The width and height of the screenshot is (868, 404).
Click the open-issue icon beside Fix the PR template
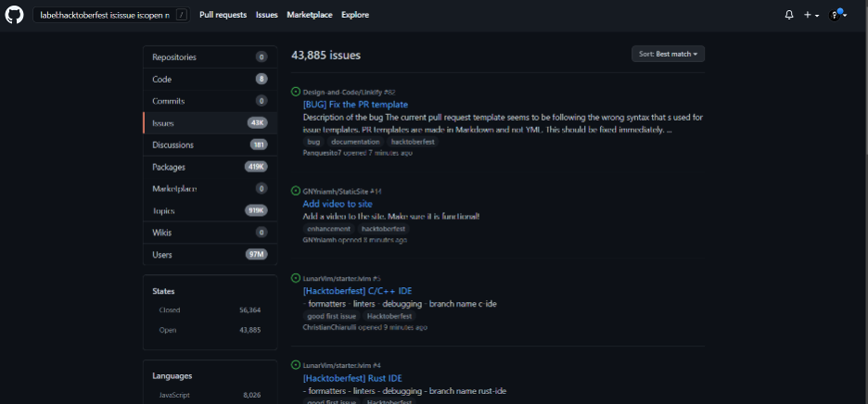(296, 92)
